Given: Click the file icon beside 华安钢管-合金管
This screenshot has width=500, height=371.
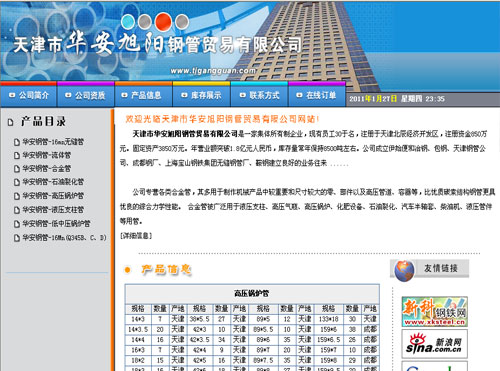Looking at the screenshot, I should [x=17, y=169].
